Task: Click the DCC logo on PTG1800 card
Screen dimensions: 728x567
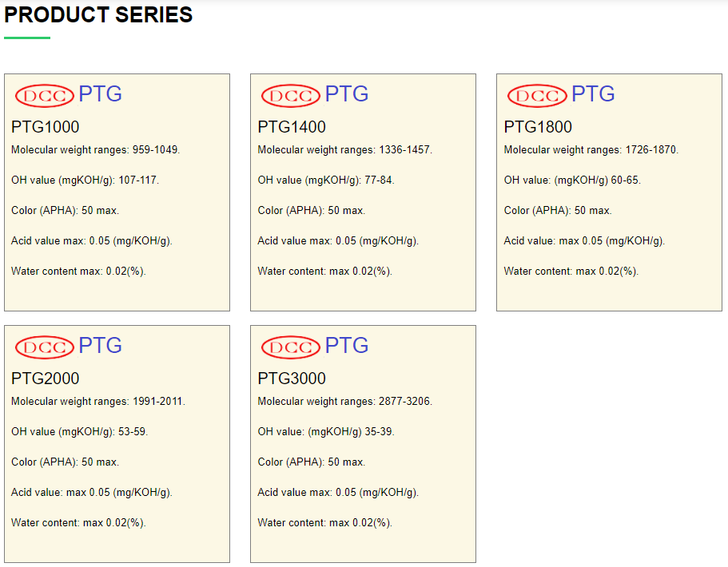Action: 536,96
